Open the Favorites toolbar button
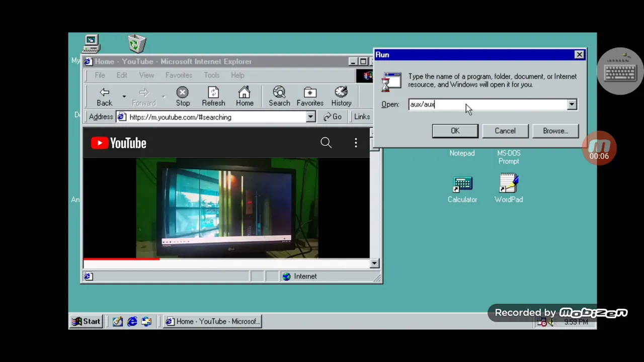 (310, 97)
